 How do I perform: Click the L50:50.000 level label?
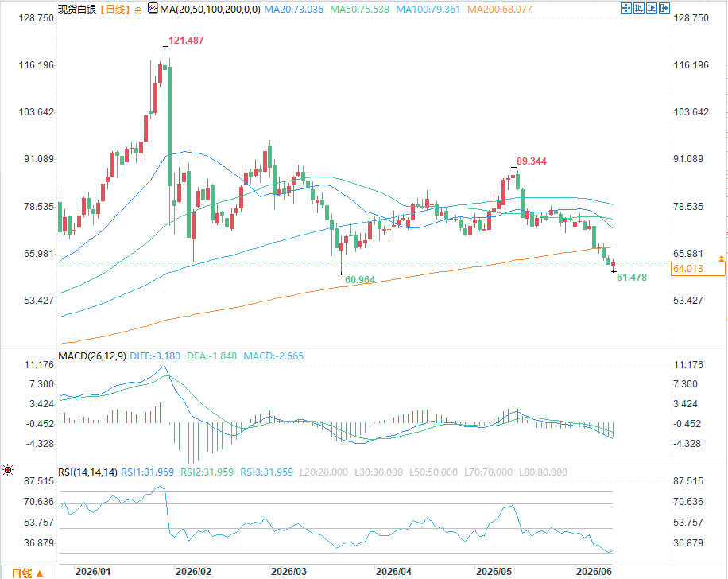pos(433,472)
